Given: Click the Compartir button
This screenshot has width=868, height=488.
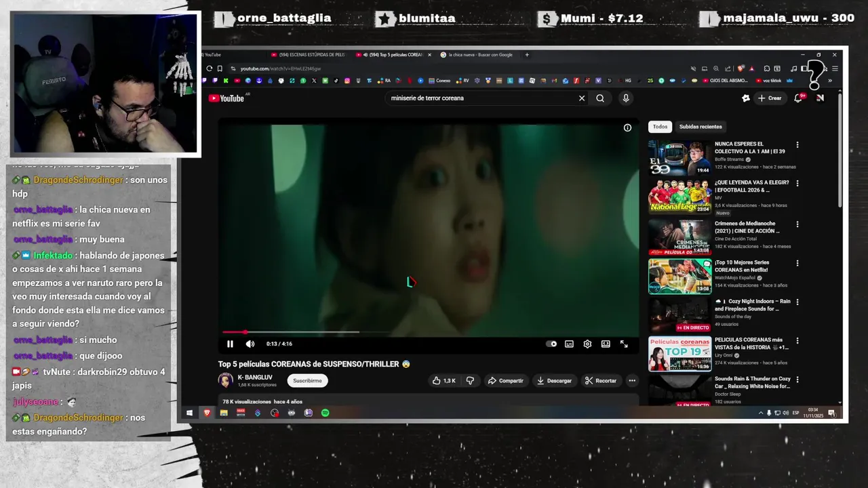Looking at the screenshot, I should point(506,381).
